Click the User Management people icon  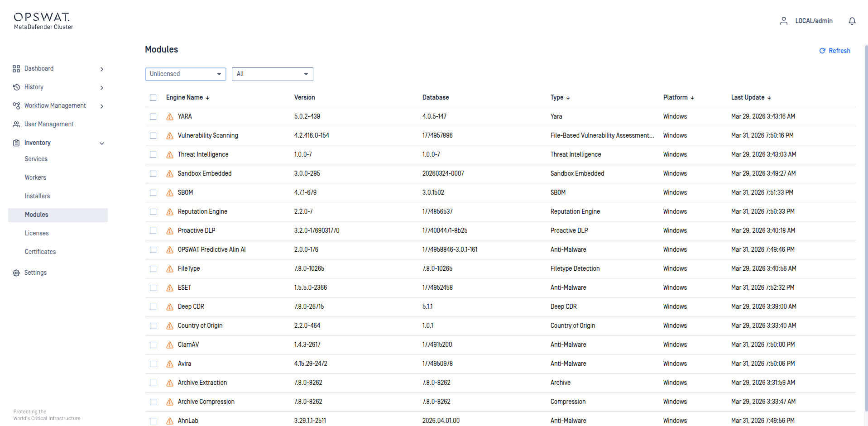[x=16, y=124]
